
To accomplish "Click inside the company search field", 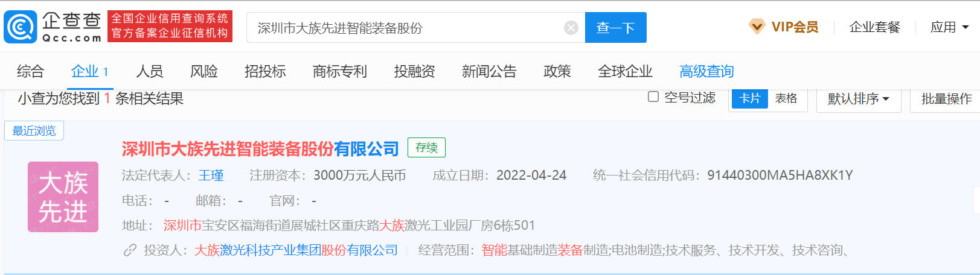I will pyautogui.click(x=405, y=28).
